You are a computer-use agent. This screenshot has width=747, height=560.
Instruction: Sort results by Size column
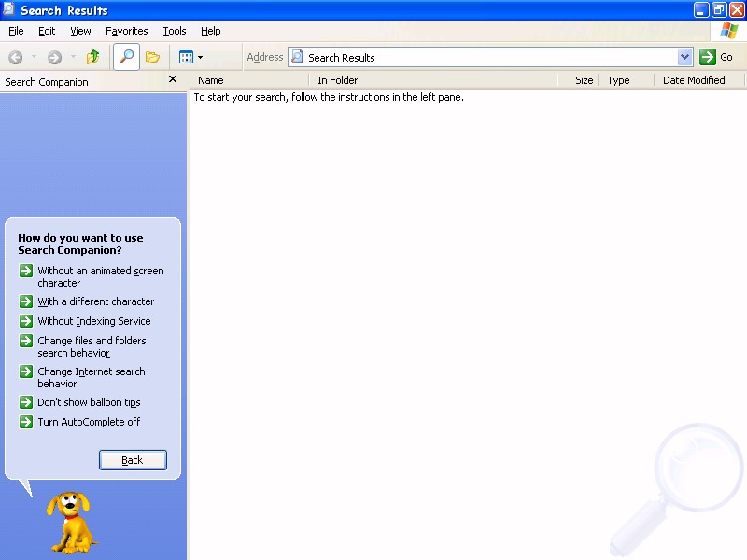pos(578,80)
